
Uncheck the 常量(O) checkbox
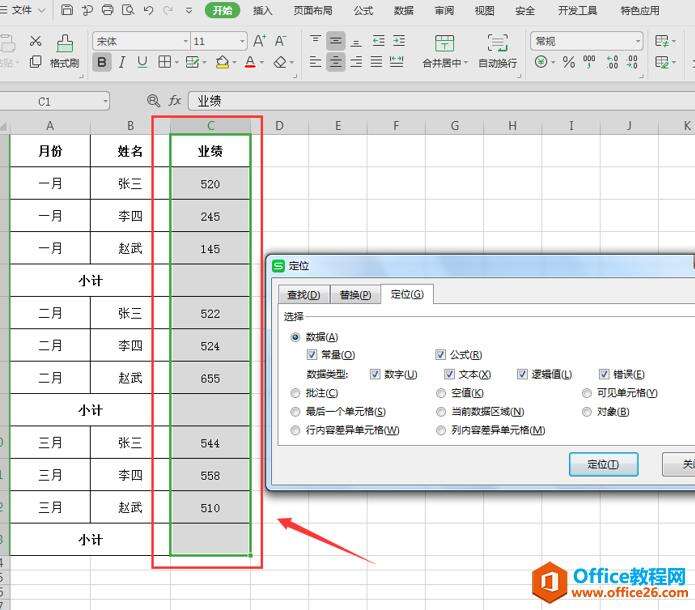313,355
